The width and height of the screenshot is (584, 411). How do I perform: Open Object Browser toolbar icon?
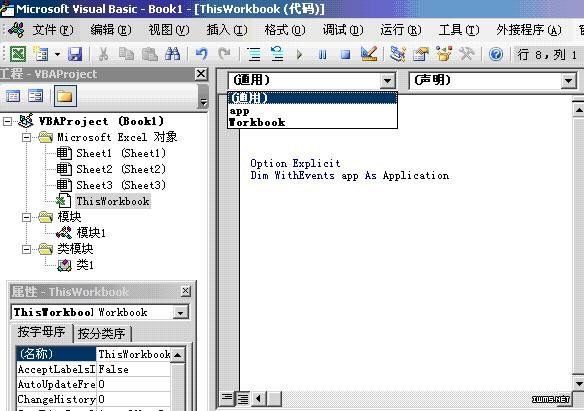(444, 54)
